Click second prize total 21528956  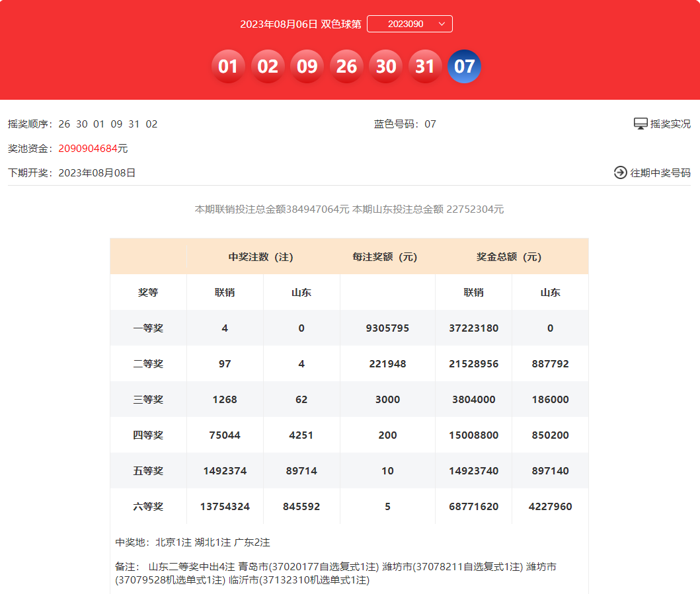click(474, 363)
